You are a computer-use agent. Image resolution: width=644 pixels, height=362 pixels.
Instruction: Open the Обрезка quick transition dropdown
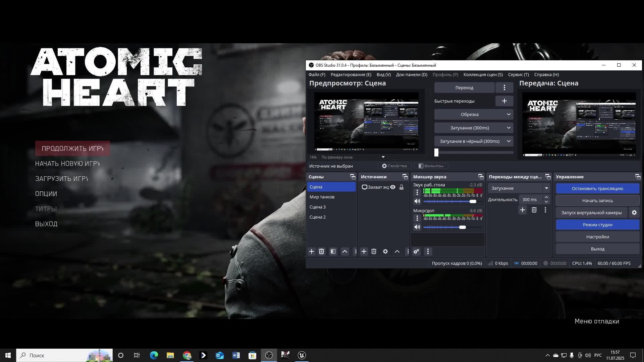474,114
